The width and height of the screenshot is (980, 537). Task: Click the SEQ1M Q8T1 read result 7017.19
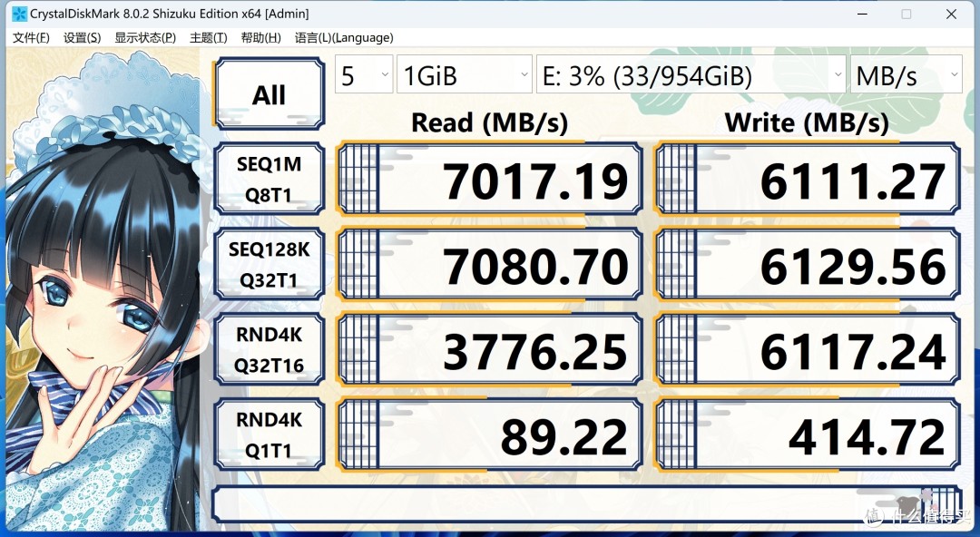tap(489, 179)
